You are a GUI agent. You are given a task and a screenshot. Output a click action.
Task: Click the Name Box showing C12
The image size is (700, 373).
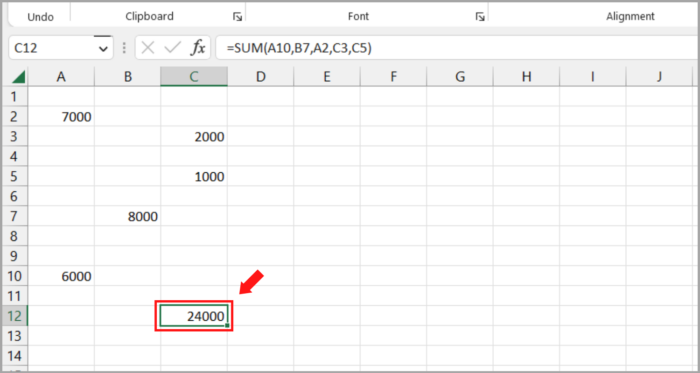tap(61, 47)
